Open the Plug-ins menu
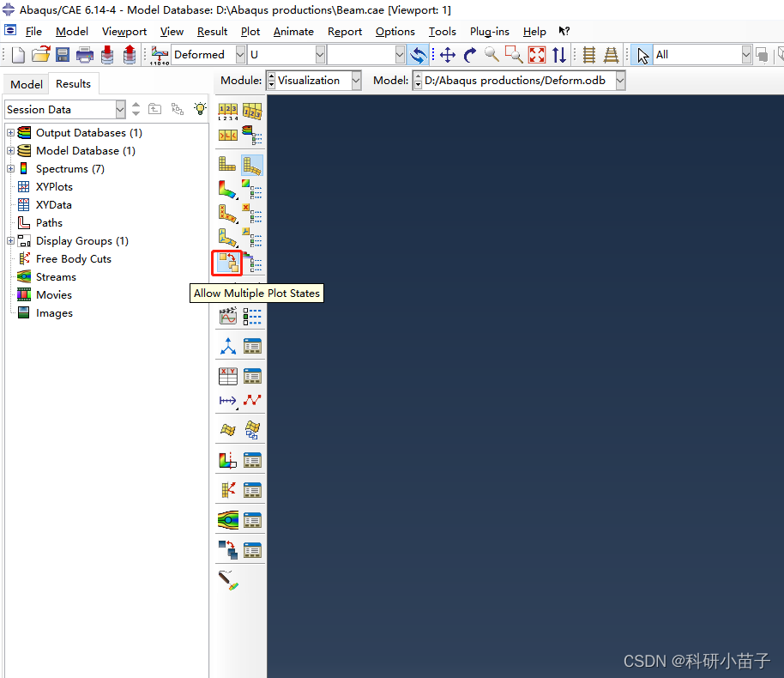The image size is (784, 678). pos(490,32)
